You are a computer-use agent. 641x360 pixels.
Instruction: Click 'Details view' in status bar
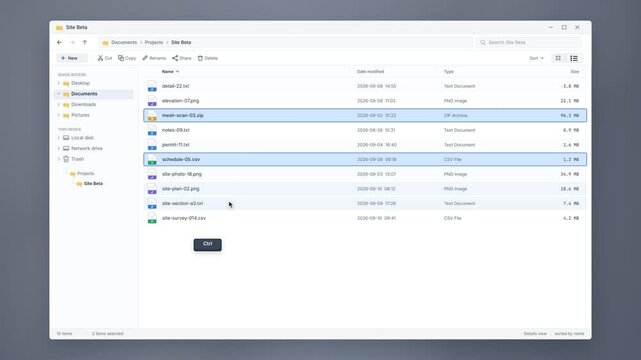(x=535, y=333)
